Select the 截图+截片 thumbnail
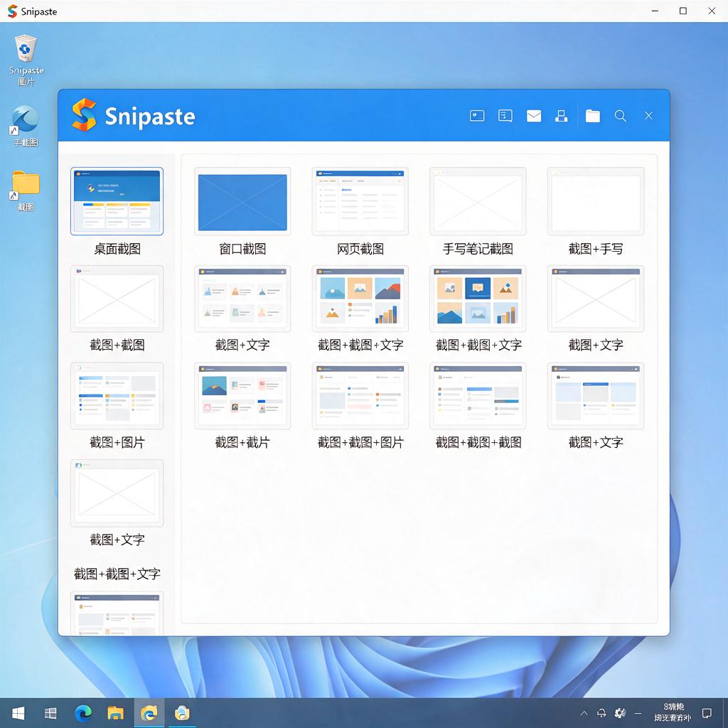728x728 pixels. coord(242,396)
